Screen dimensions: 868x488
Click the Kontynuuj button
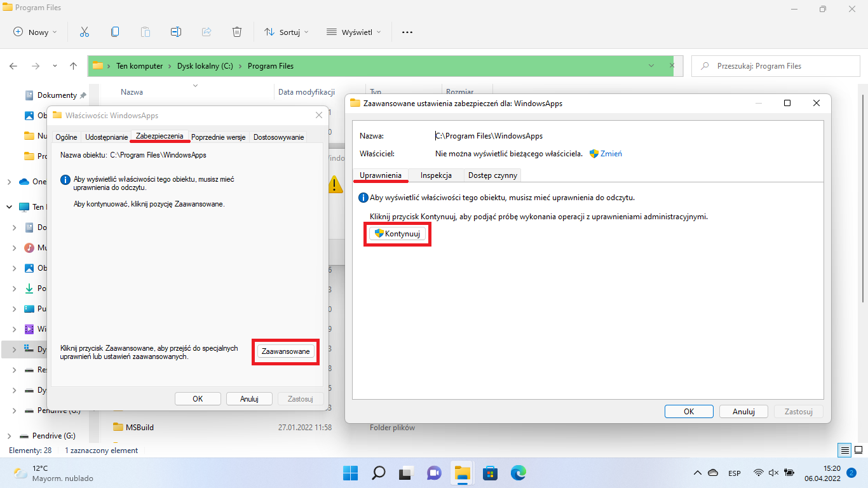397,234
